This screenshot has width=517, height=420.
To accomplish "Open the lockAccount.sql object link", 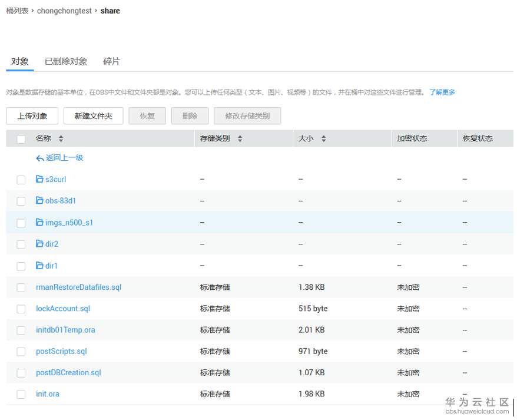I will coord(62,309).
